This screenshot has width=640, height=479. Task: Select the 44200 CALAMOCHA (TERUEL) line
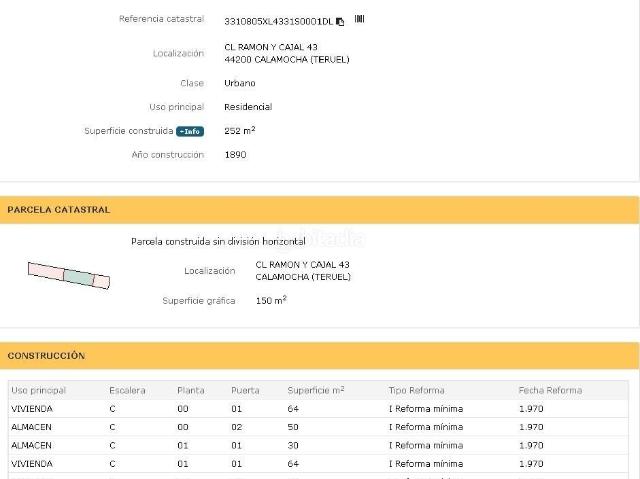287,60
